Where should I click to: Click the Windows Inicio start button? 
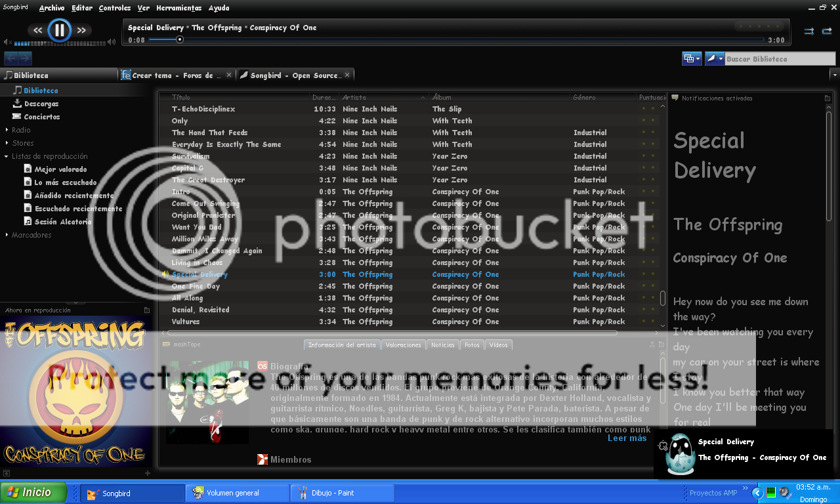34,492
